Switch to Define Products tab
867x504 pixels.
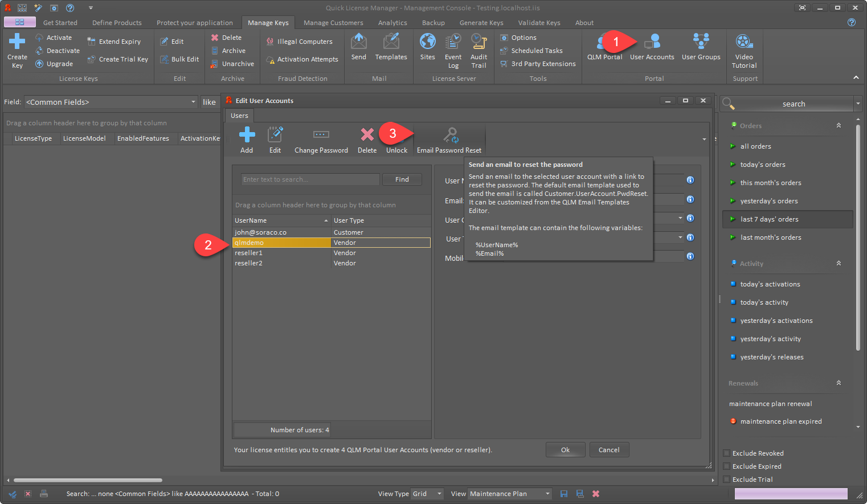tap(117, 23)
